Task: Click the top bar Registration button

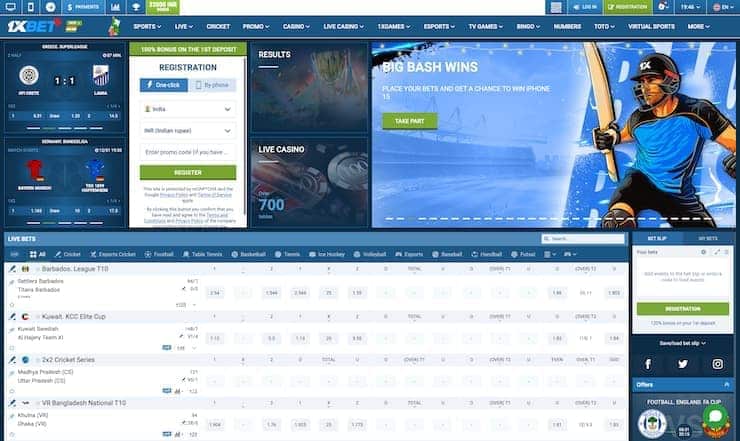Action: pos(628,7)
